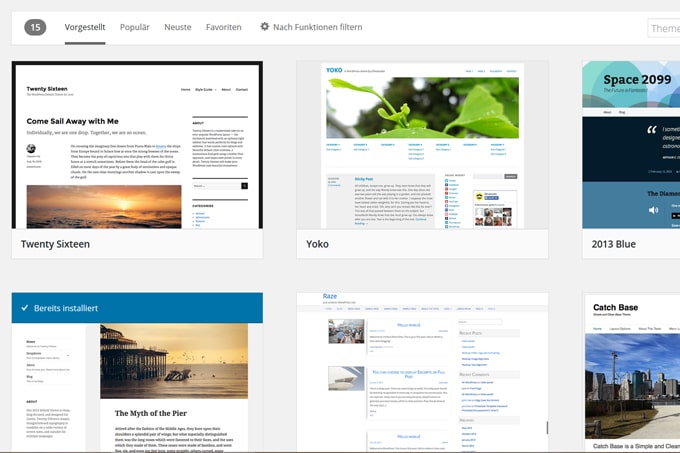Open the 2013 Blue theme thumbnail
This screenshot has height=453, width=680.
tap(632, 144)
